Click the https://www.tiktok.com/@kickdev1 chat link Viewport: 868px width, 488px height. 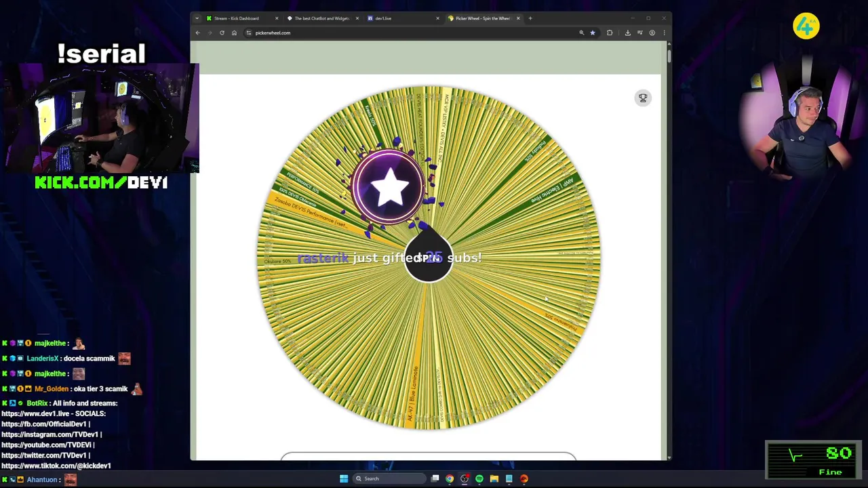click(x=56, y=466)
